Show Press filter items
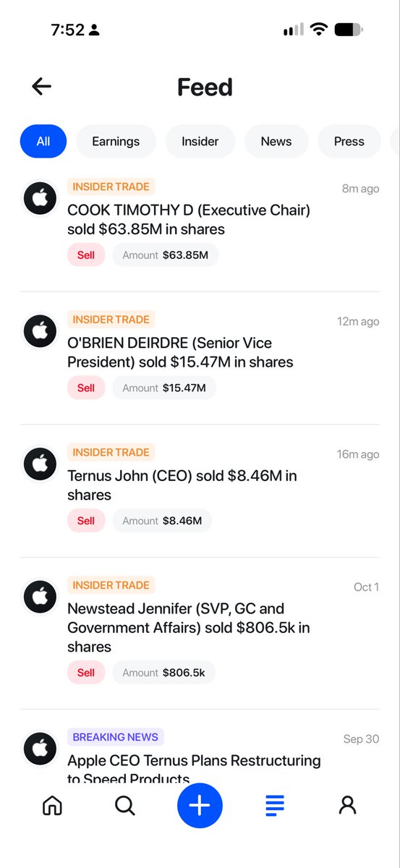Image resolution: width=400 pixels, height=868 pixels. tap(349, 141)
